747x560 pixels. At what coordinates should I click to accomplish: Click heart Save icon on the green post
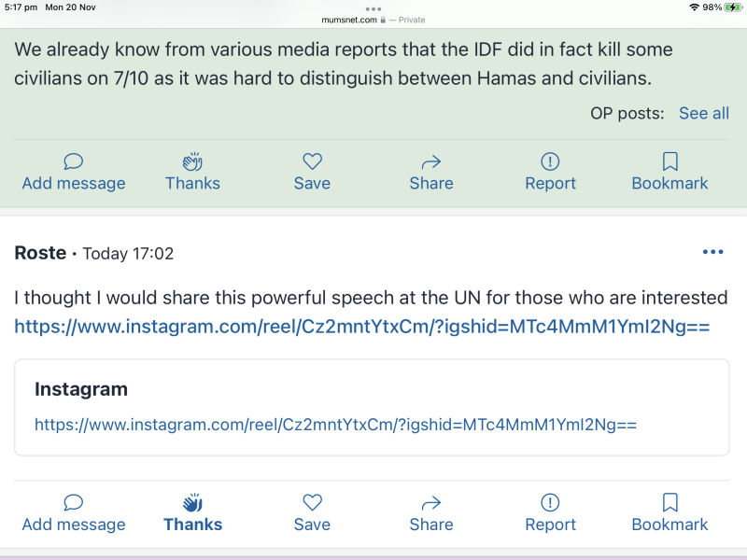tap(312, 162)
